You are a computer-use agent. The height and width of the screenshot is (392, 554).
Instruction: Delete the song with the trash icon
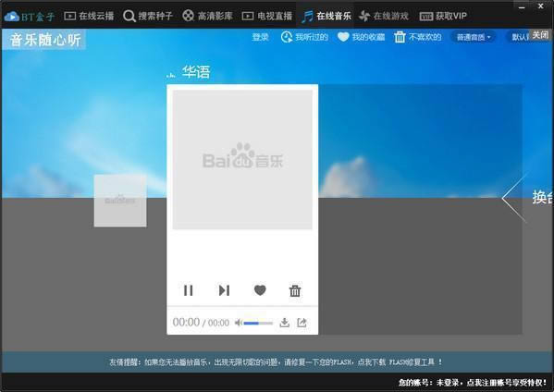(x=295, y=290)
